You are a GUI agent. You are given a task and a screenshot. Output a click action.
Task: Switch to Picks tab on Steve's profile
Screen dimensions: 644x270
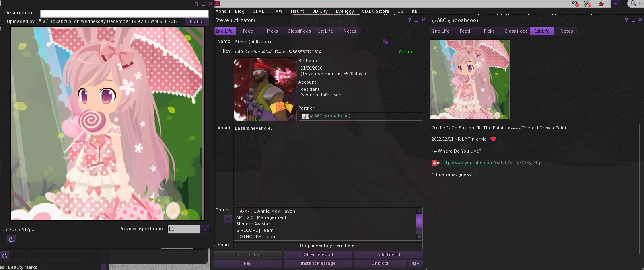tap(272, 31)
